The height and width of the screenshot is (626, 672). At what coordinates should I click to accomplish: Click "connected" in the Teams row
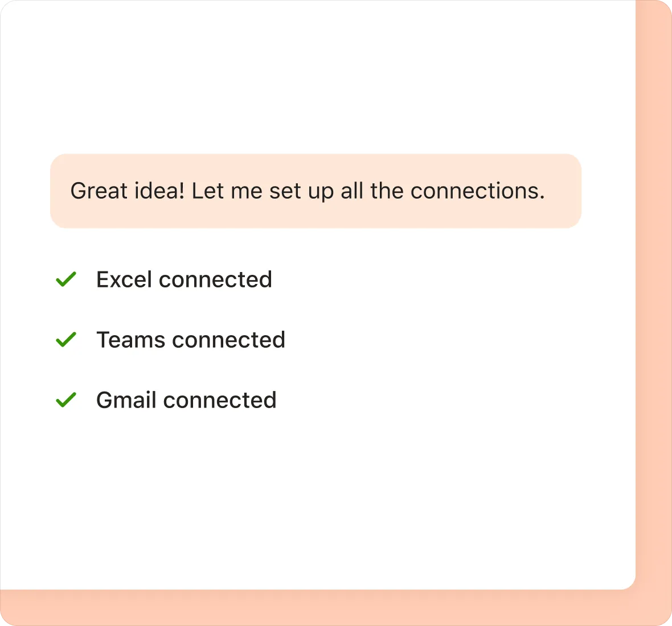pyautogui.click(x=228, y=340)
